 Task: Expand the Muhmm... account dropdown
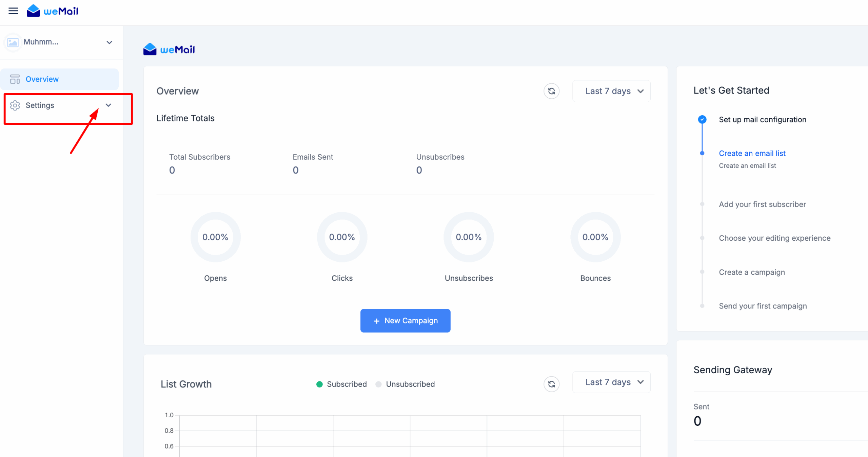tap(109, 42)
